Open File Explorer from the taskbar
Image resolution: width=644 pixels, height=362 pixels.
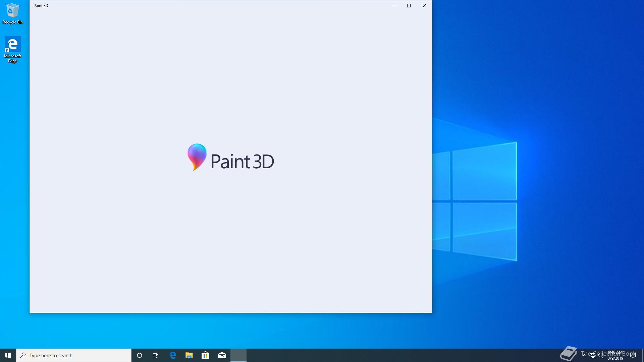[x=189, y=355]
